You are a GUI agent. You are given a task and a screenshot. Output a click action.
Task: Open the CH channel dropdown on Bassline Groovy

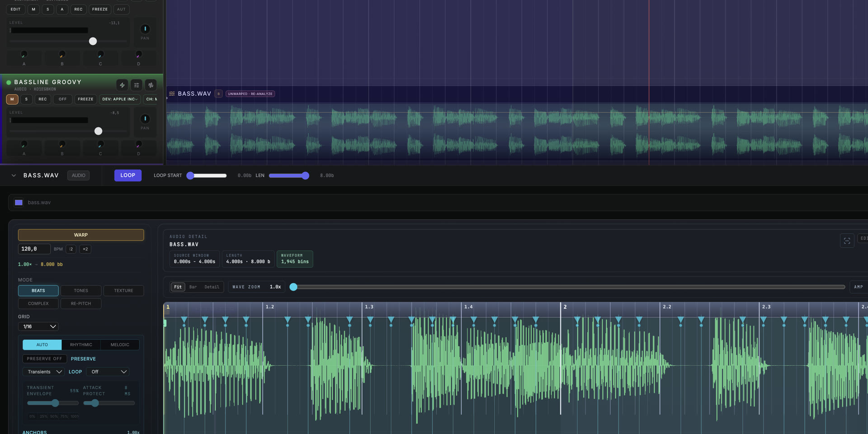(151, 99)
